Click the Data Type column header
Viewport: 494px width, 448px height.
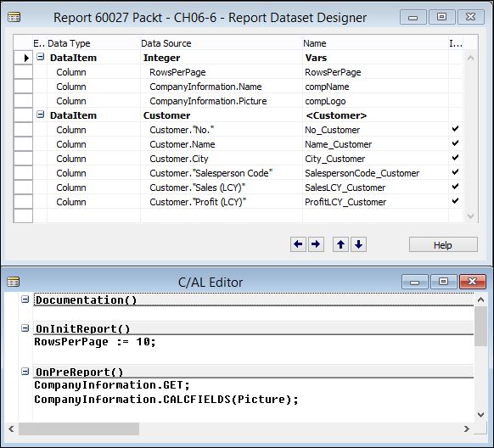pyautogui.click(x=93, y=43)
